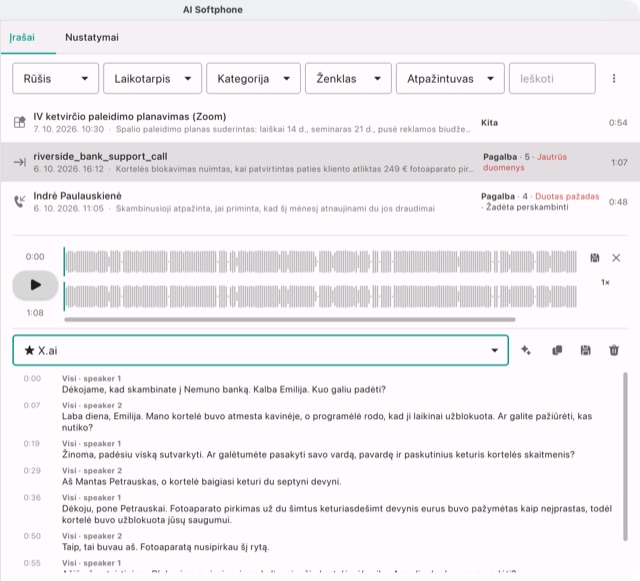The height and width of the screenshot is (581, 640).
Task: Click the import arrow icon for riverside_bank_support_call
Action: (x=20, y=163)
